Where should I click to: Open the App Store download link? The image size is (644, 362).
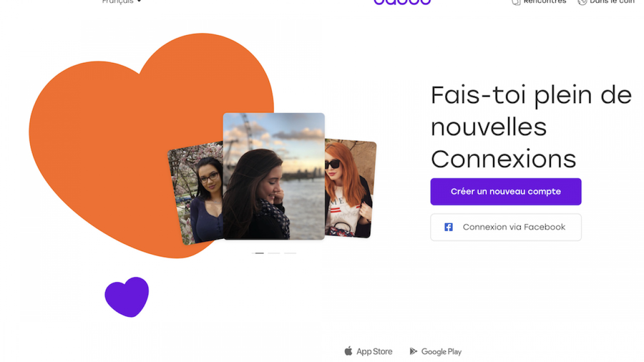[x=368, y=351]
